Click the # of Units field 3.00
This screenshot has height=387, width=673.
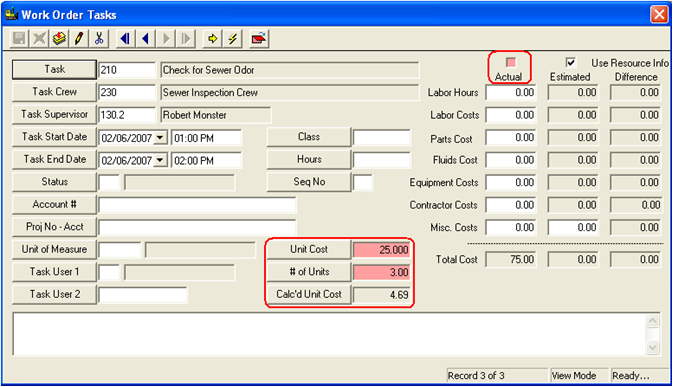[x=382, y=272]
